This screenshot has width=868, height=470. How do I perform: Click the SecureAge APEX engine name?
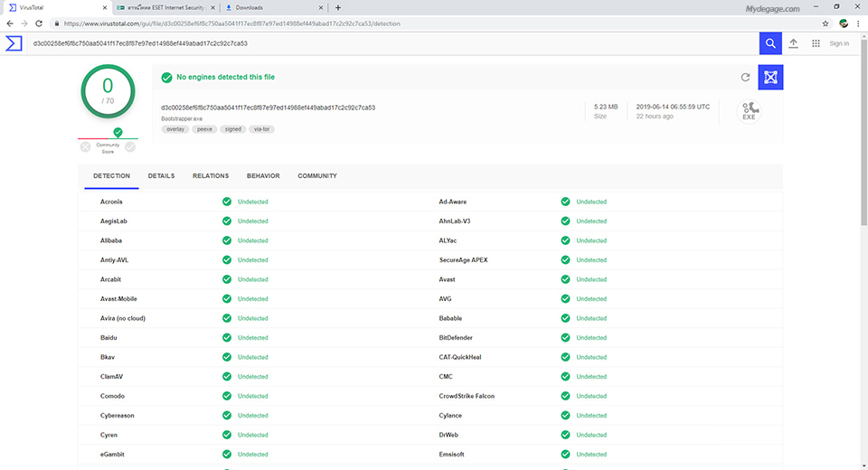[x=463, y=259]
